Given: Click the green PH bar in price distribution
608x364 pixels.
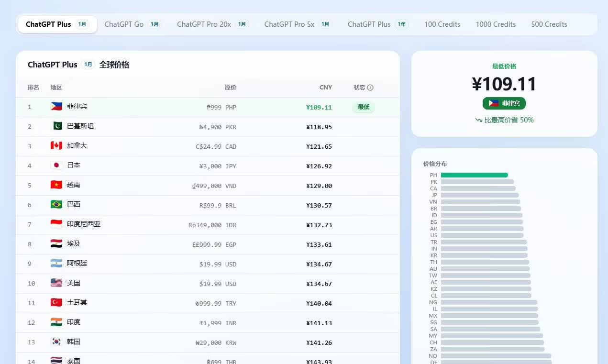Looking at the screenshot, I should (474, 175).
